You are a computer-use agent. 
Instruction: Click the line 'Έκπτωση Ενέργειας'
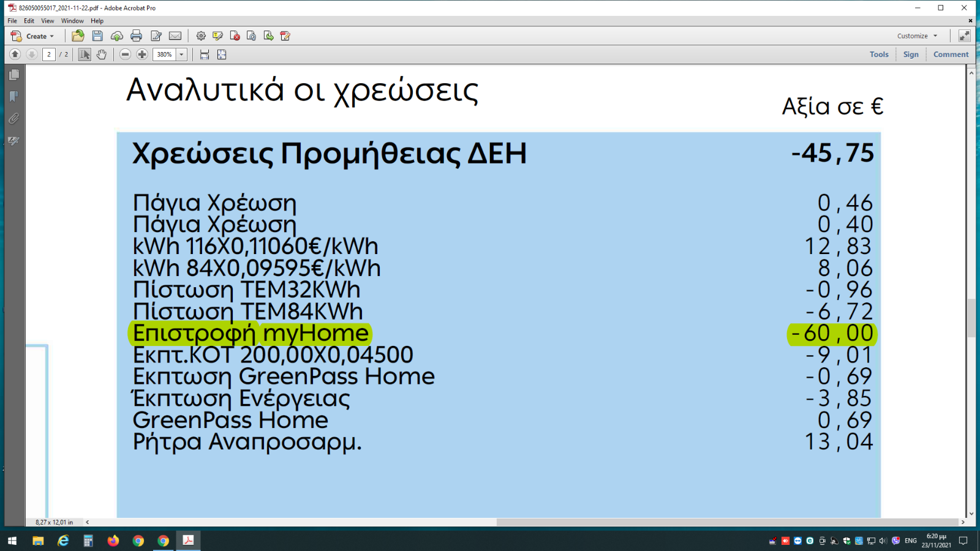(241, 399)
